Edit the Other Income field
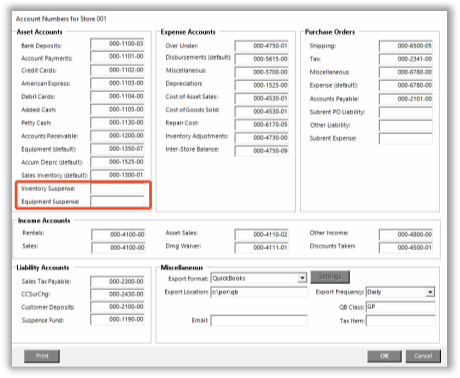 (x=406, y=235)
